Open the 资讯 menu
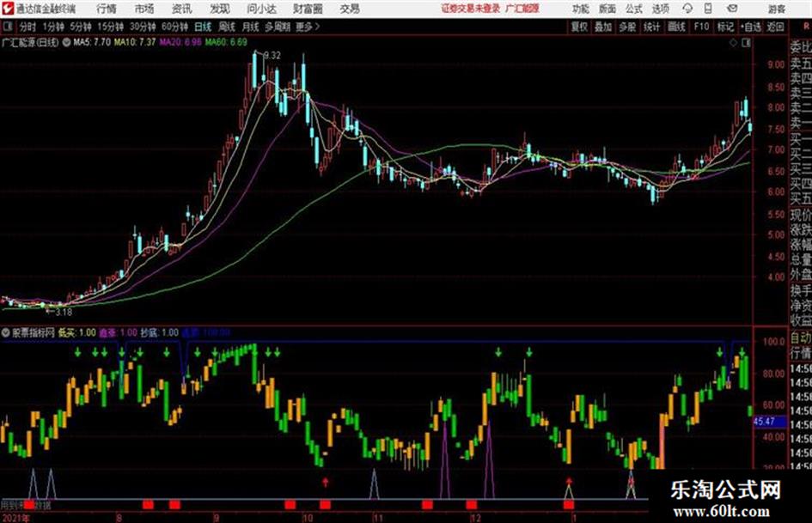The height and width of the screenshot is (523, 812). pyautogui.click(x=182, y=9)
